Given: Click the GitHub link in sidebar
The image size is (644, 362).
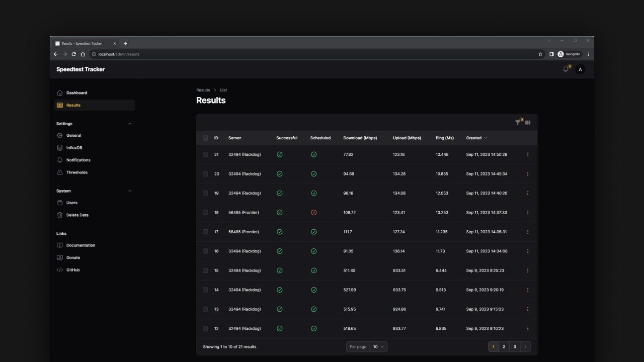Looking at the screenshot, I should coord(73,270).
